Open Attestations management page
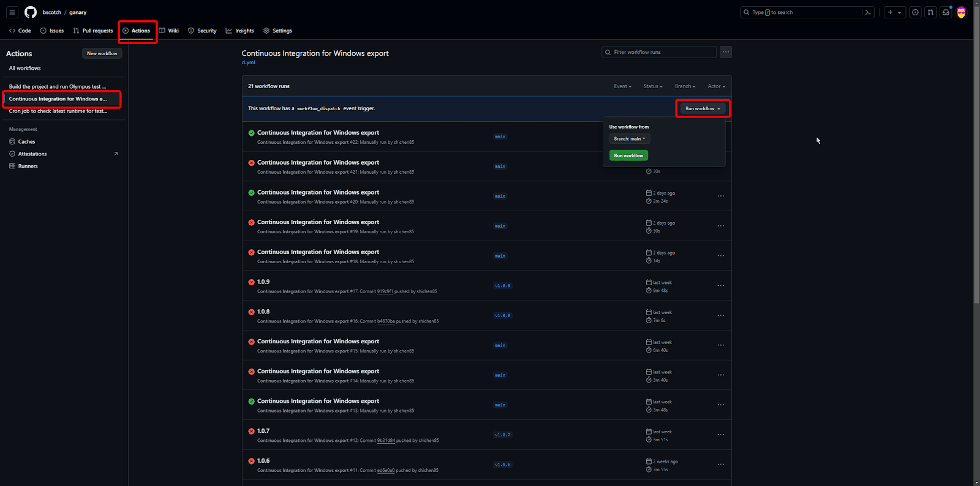 (x=64, y=154)
